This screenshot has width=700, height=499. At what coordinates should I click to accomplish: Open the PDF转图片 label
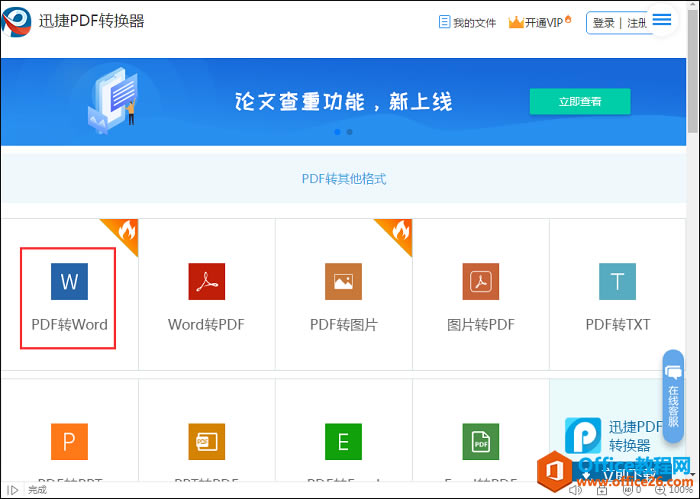(344, 324)
